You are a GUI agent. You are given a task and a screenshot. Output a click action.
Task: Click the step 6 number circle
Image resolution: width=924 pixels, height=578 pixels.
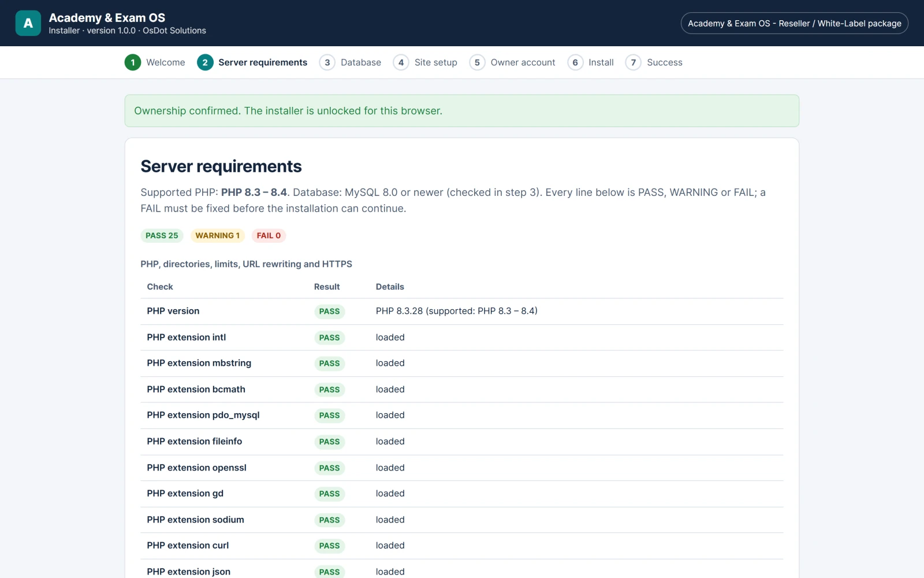click(x=575, y=62)
